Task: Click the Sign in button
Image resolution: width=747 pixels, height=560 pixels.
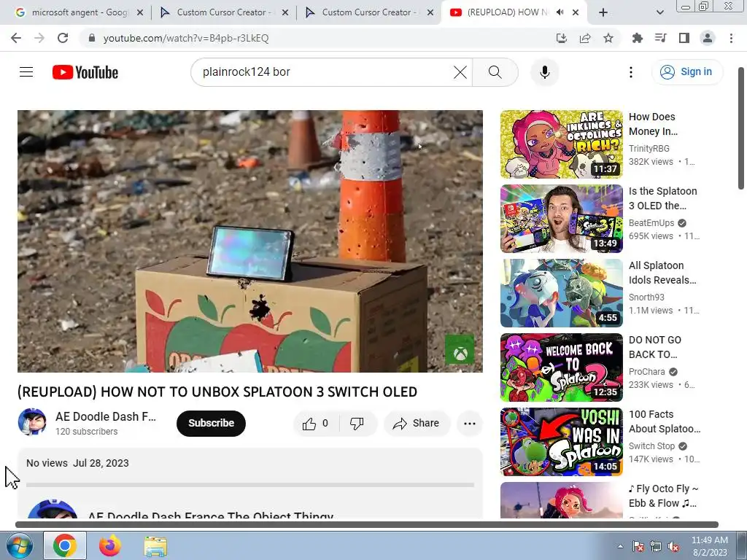Action: pyautogui.click(x=687, y=72)
